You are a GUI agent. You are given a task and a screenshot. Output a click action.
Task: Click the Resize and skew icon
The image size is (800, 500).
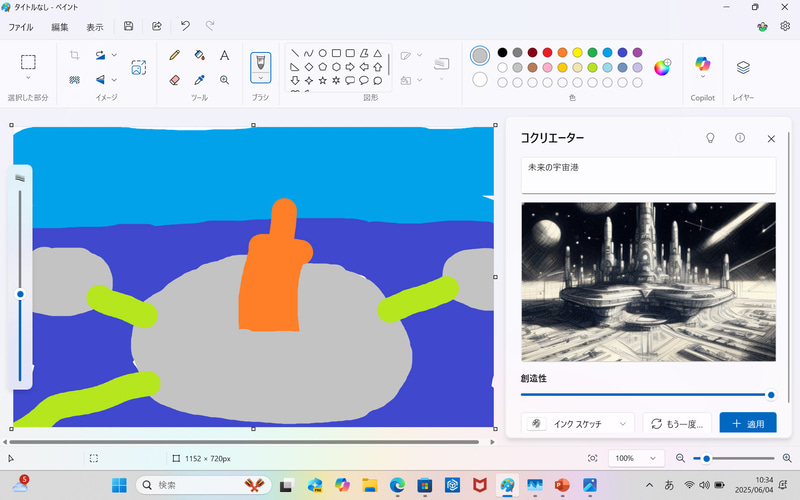coord(138,67)
